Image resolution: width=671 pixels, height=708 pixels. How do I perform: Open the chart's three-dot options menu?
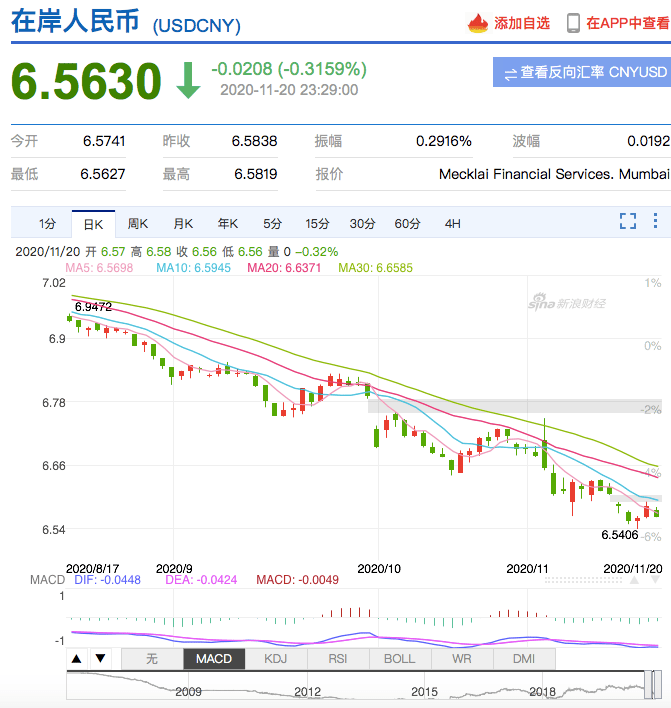655,221
